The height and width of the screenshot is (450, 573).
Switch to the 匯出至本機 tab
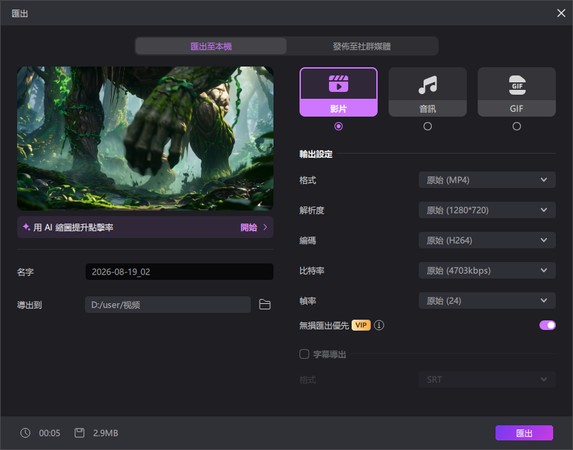pyautogui.click(x=211, y=46)
